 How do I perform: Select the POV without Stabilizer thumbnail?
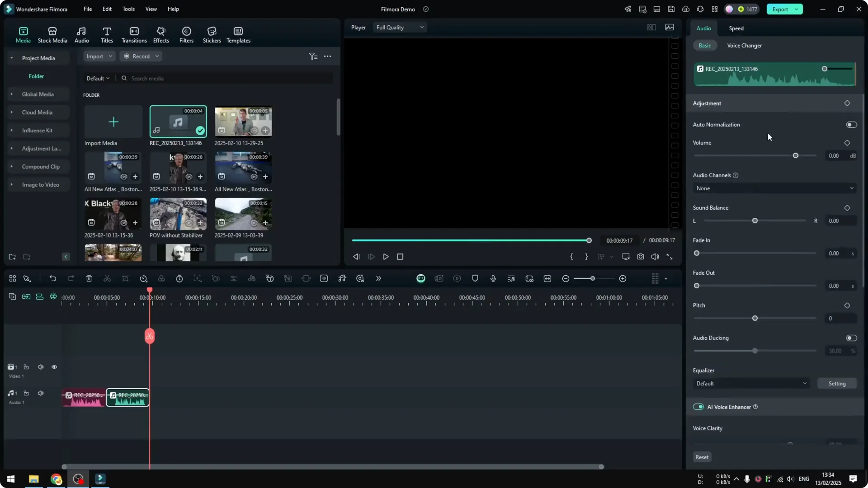point(178,214)
